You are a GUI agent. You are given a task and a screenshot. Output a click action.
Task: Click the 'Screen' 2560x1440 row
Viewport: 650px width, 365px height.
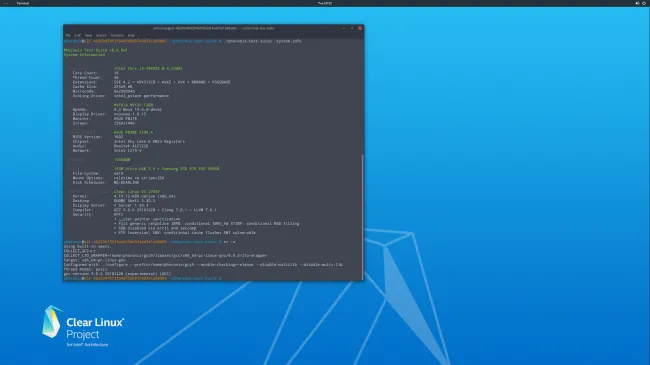point(104,123)
